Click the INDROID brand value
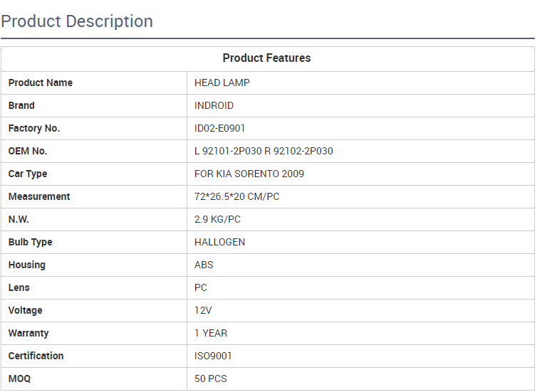 pos(214,105)
